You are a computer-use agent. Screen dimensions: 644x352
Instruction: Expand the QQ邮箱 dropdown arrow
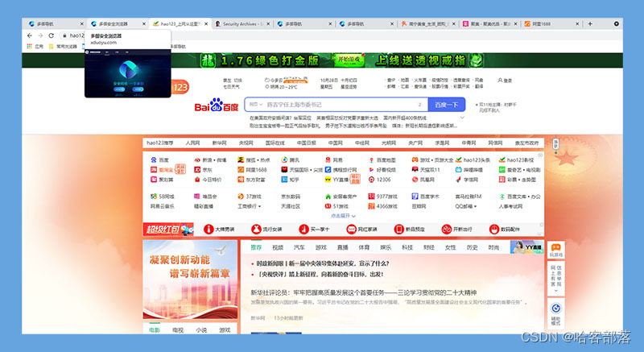point(475,206)
